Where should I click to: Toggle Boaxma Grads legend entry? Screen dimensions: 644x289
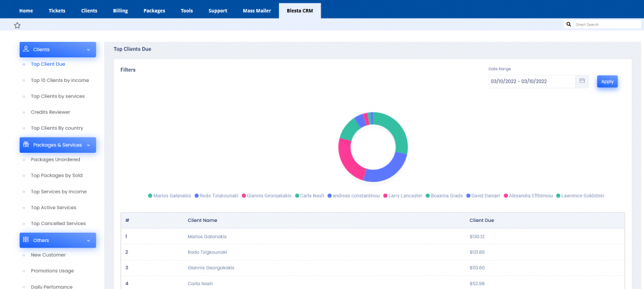(444, 195)
